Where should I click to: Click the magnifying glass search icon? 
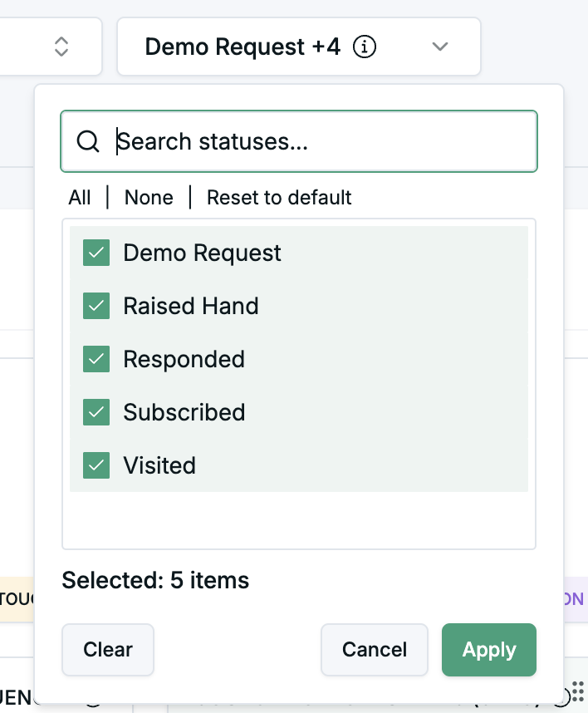[x=88, y=141]
